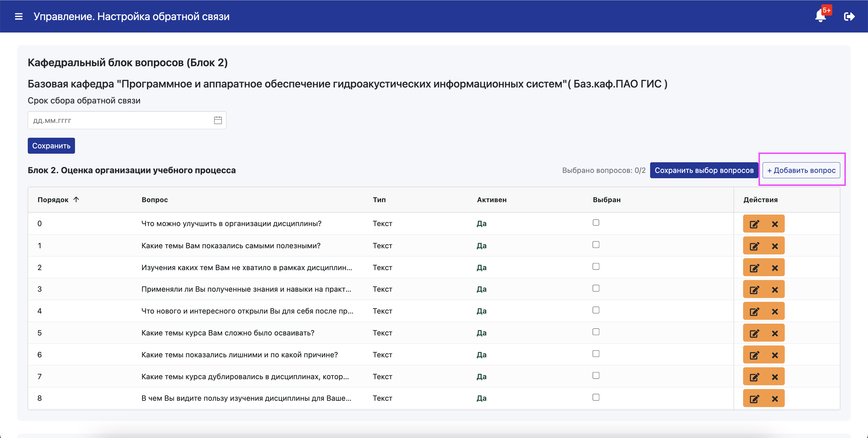Delete question "Какие темы курса Вам сложно было осваивать?"
This screenshot has height=438, width=868.
point(775,333)
